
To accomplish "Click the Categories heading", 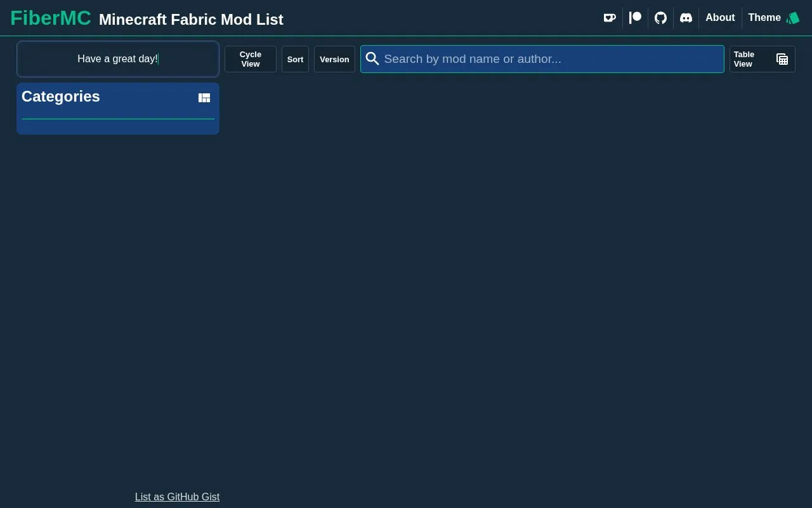I will 61,97.
